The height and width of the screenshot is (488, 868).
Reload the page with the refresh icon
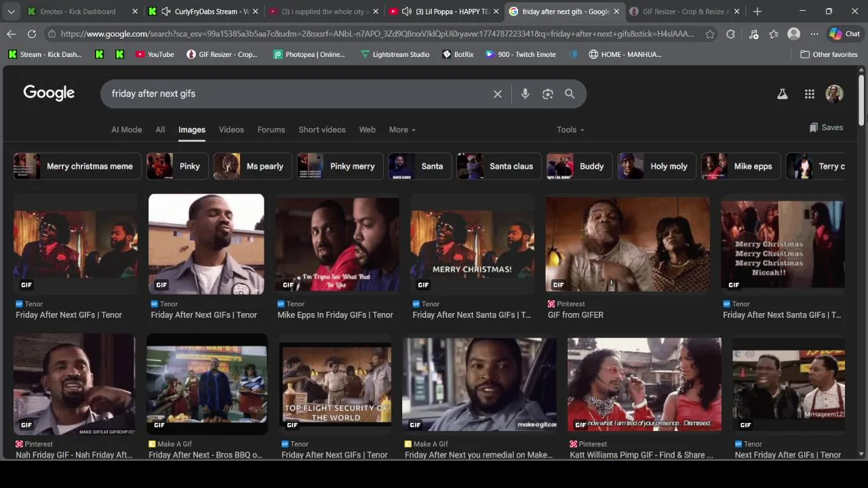[32, 34]
